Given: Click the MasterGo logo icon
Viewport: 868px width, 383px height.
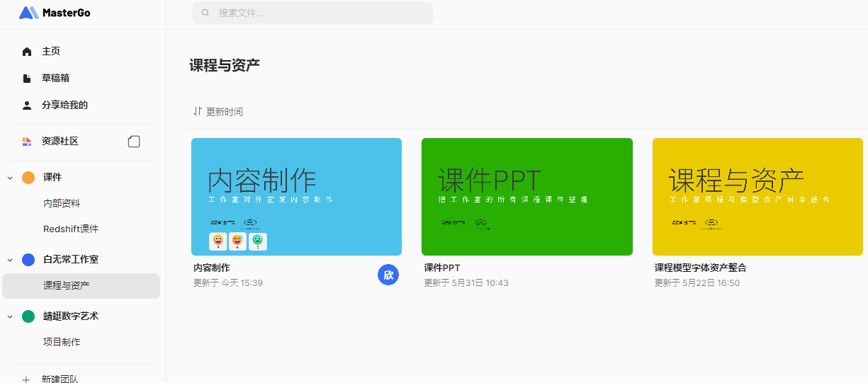Looking at the screenshot, I should click(28, 13).
